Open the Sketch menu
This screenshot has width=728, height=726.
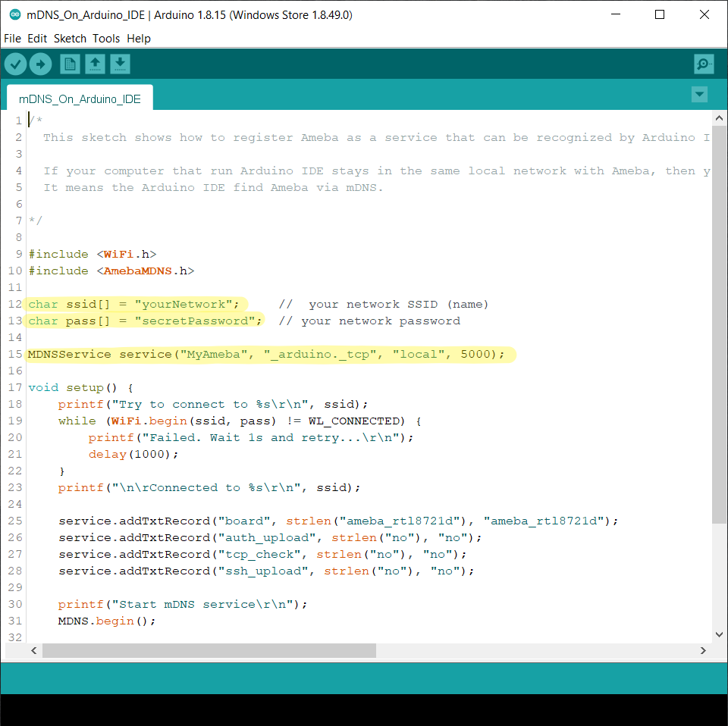point(70,39)
